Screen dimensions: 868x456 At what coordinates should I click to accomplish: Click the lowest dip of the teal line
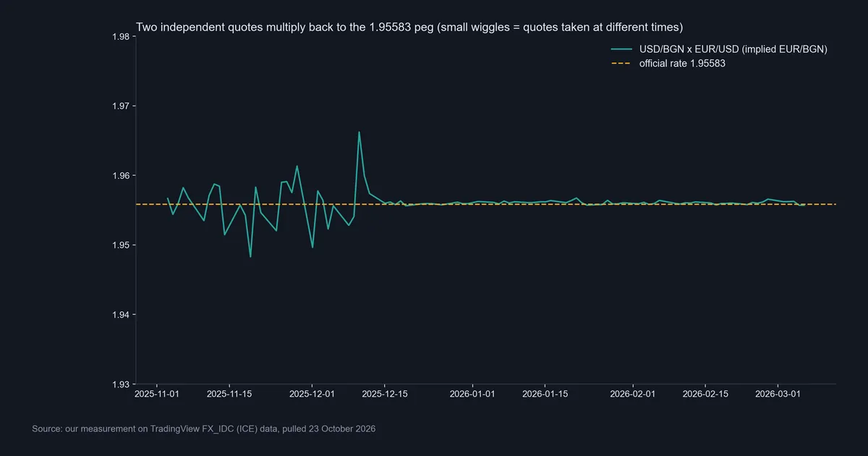pos(250,256)
